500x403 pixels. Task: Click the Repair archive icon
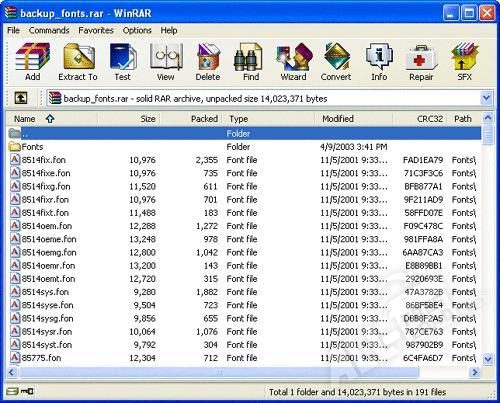click(421, 62)
